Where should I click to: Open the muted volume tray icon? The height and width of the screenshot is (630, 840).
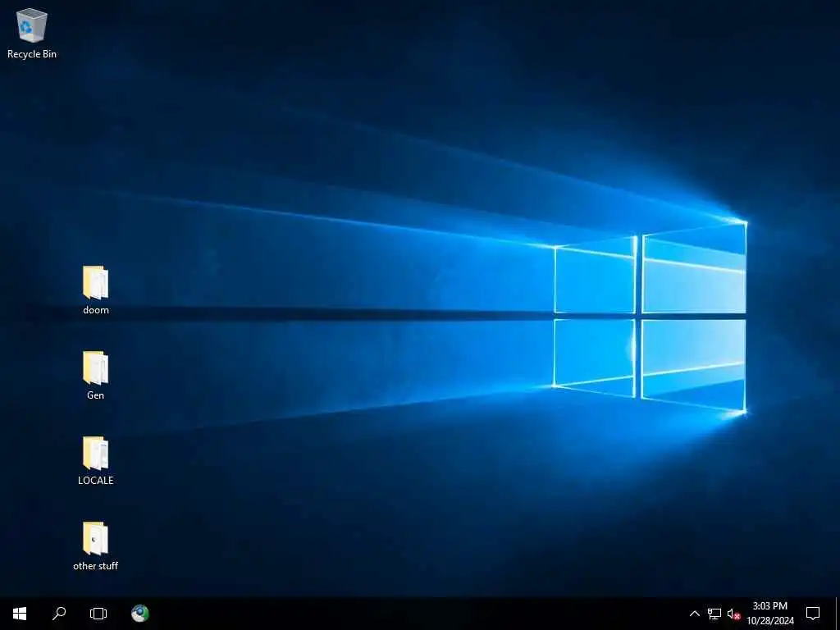(733, 614)
